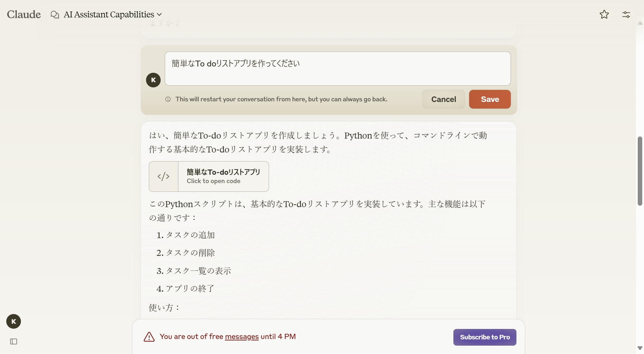Expand the AI Assistant Capabilities dropdown
This screenshot has width=644, height=354.
(109, 15)
